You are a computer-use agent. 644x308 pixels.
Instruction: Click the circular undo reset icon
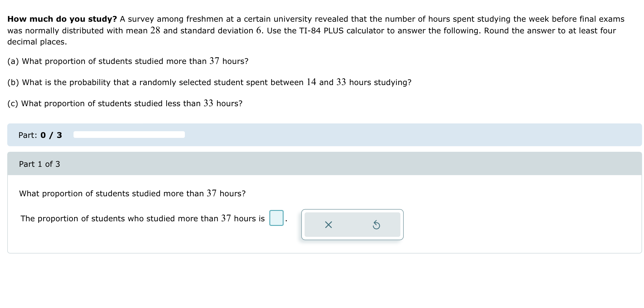point(376,225)
